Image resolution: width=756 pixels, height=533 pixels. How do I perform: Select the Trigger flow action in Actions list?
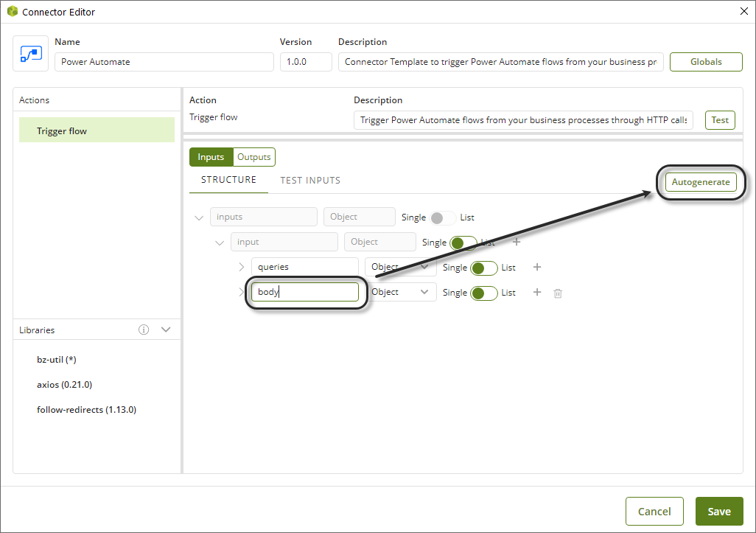[x=97, y=130]
